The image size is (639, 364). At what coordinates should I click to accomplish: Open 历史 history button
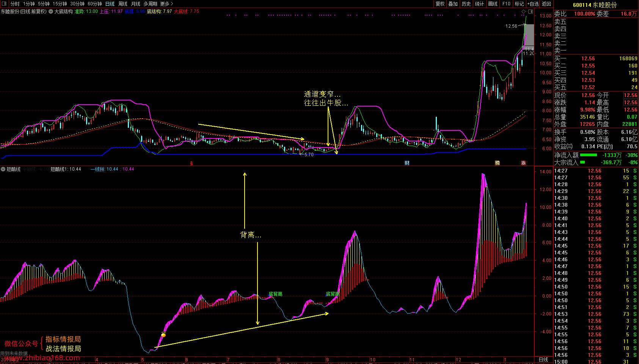(x=466, y=4)
